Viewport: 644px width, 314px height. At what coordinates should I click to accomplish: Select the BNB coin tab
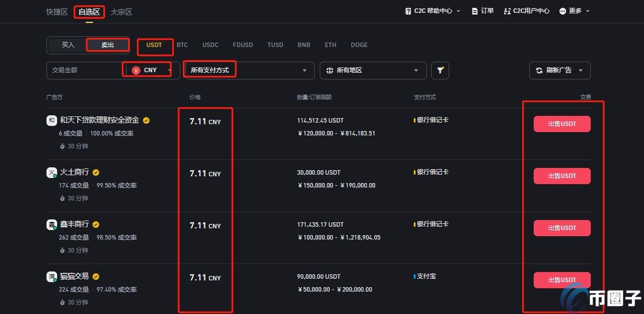point(304,45)
